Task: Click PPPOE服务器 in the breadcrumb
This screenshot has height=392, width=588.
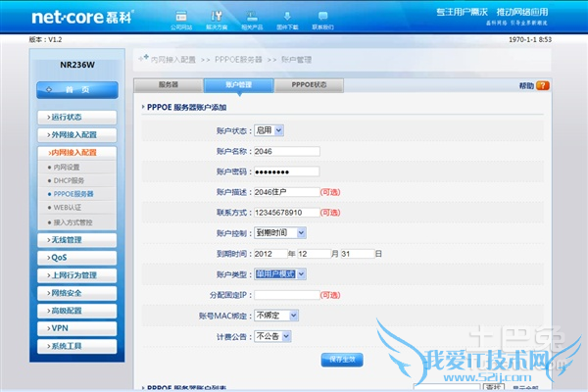Action: tap(238, 60)
